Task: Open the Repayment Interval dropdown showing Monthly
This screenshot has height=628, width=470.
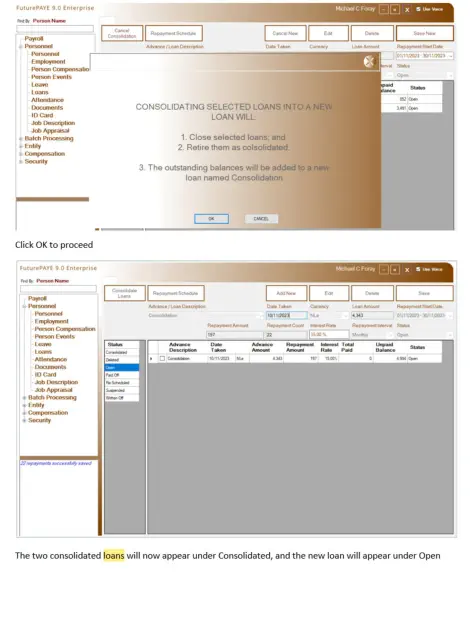Action: tap(391, 335)
